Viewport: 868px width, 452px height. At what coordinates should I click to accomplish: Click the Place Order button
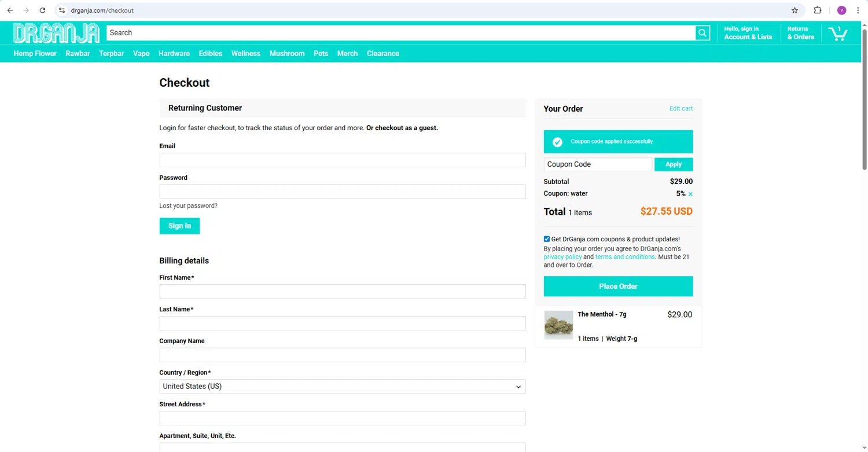(618, 286)
